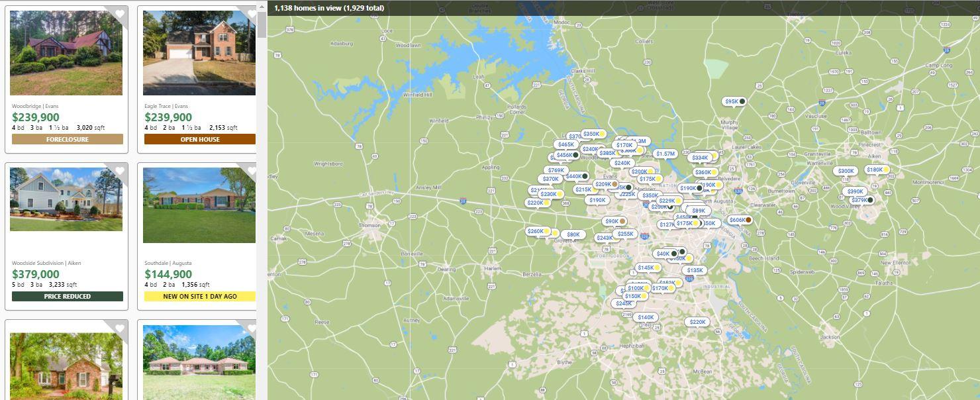
Task: Click the $239,900 price on Eagle Trace listing
Action: click(168, 117)
